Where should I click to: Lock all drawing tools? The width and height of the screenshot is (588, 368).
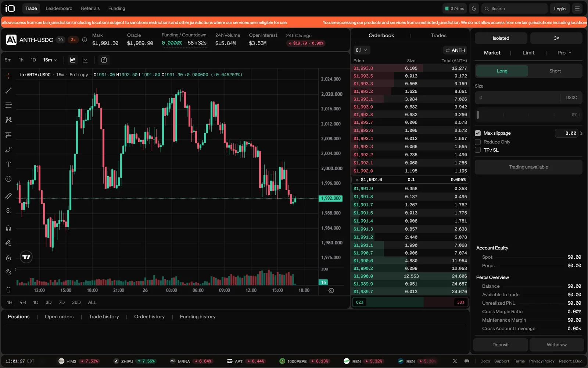[x=8, y=258]
